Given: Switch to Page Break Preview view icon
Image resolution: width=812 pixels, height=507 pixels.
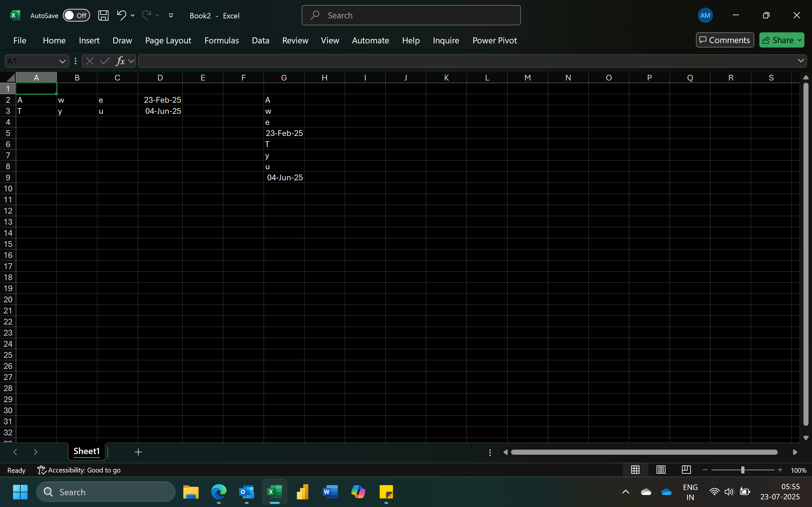Looking at the screenshot, I should click(686, 470).
